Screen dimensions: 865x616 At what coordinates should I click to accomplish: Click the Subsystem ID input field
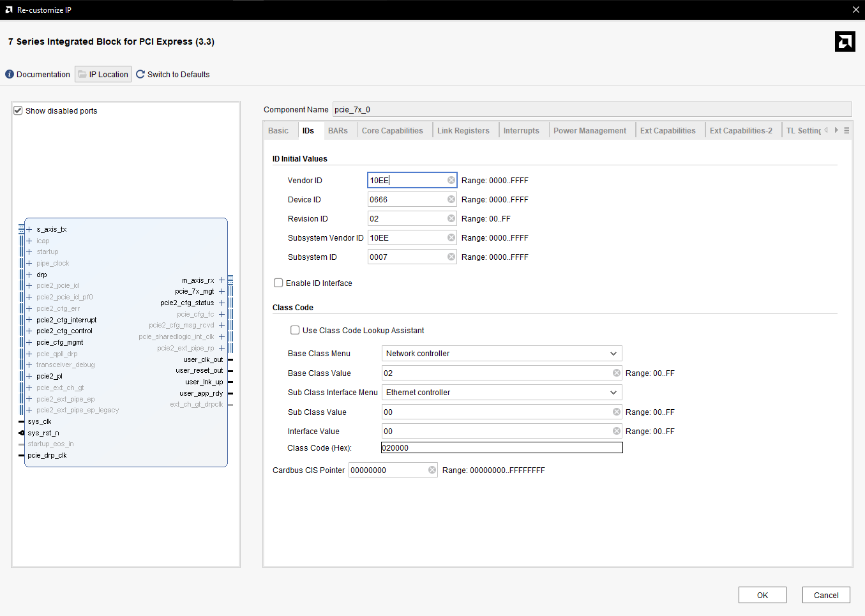point(406,257)
